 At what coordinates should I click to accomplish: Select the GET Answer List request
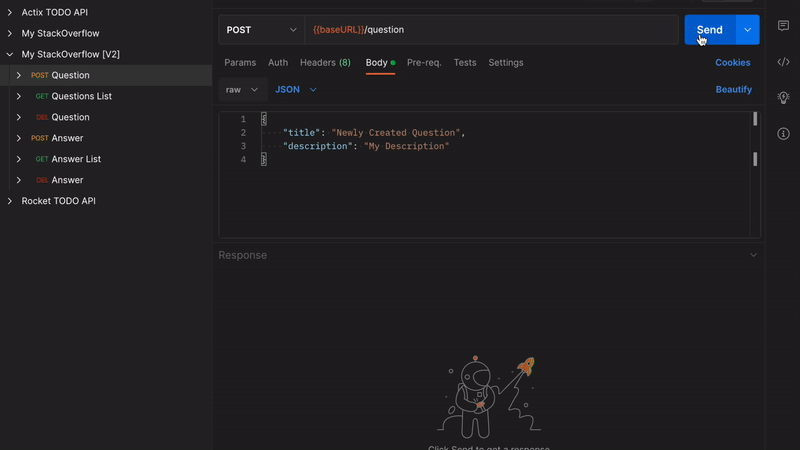[x=106, y=159]
